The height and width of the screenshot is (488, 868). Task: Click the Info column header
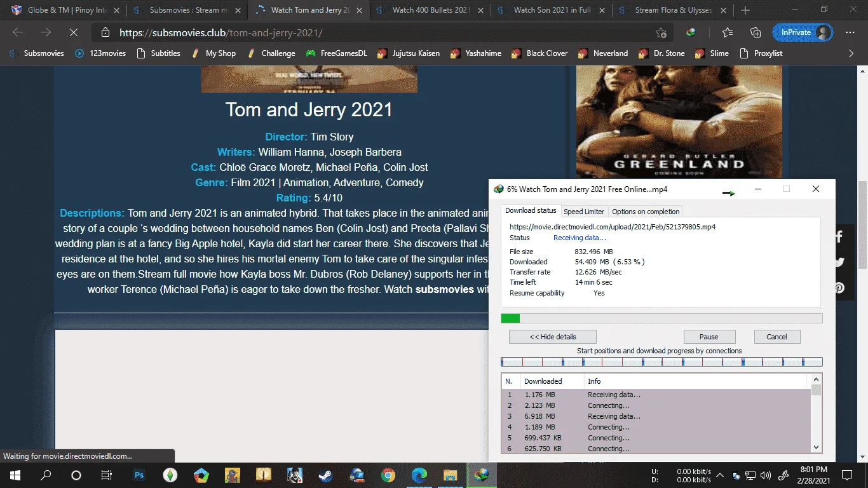point(696,381)
